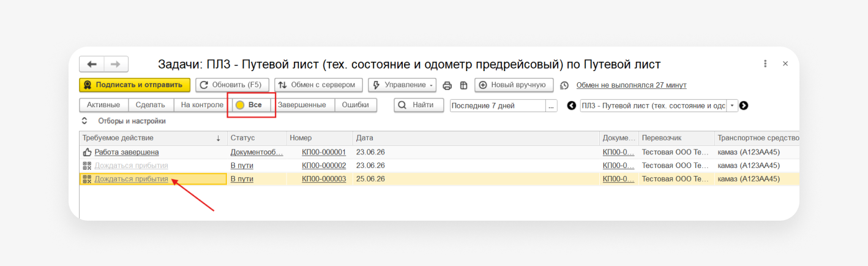This screenshot has height=266, width=868.
Task: Click Подписать и отправить button
Action: pos(135,85)
